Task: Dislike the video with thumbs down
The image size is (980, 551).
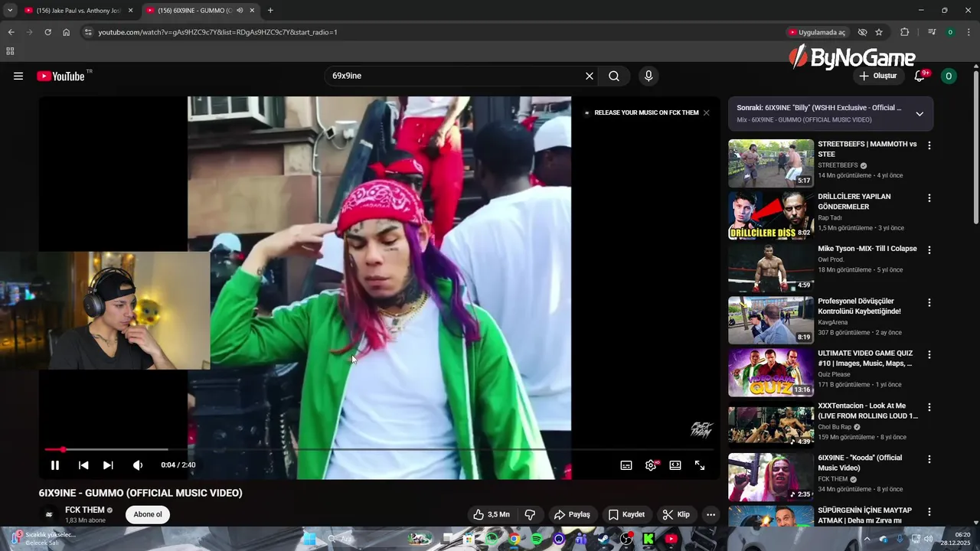Action: [x=530, y=514]
